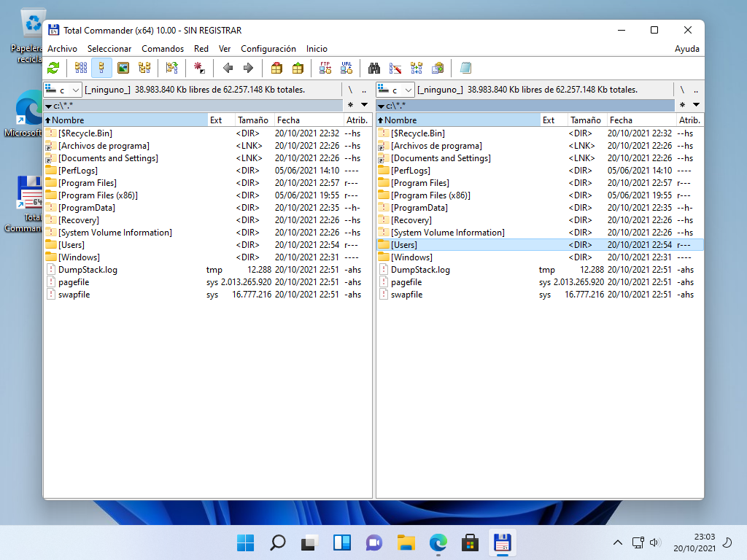747x560 pixels.
Task: Open the right panel drive dropdown
Action: (x=395, y=90)
